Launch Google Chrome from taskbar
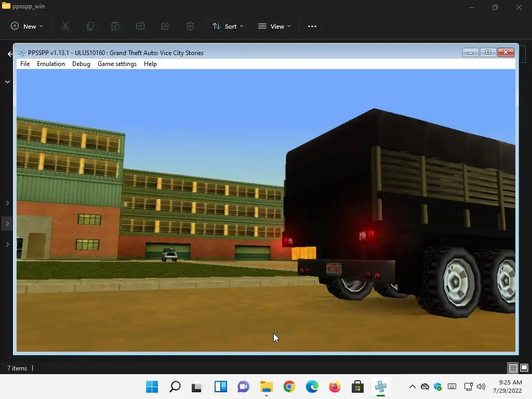This screenshot has height=399, width=532. tap(289, 387)
